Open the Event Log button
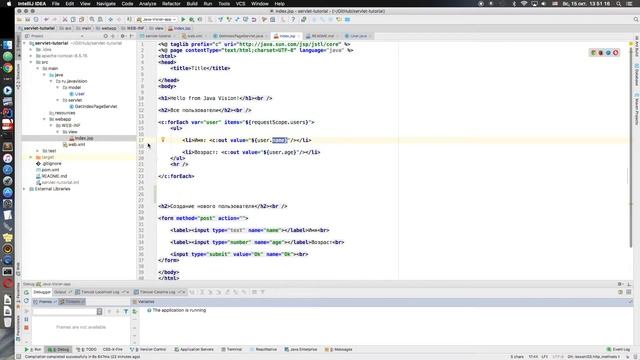The image size is (640, 360). click(x=618, y=349)
